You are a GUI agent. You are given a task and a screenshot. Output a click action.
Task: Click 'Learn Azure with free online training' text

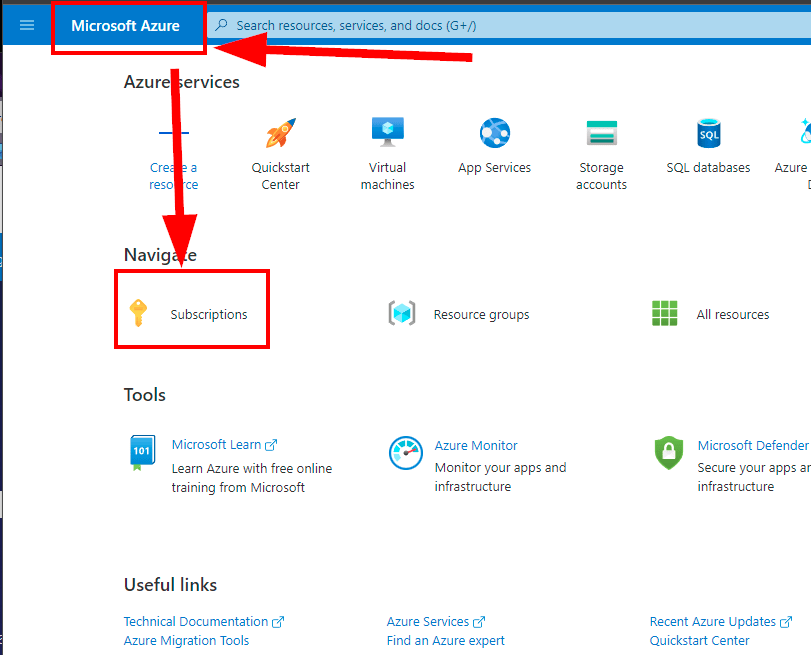[252, 478]
